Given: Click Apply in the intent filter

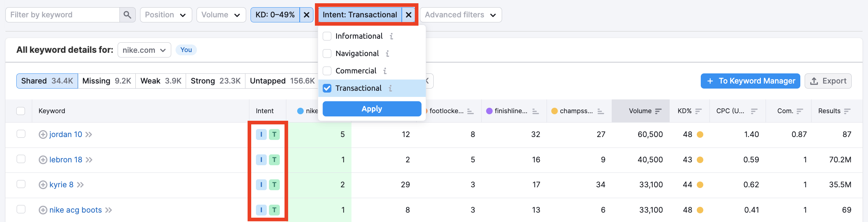Looking at the screenshot, I should pos(372,109).
